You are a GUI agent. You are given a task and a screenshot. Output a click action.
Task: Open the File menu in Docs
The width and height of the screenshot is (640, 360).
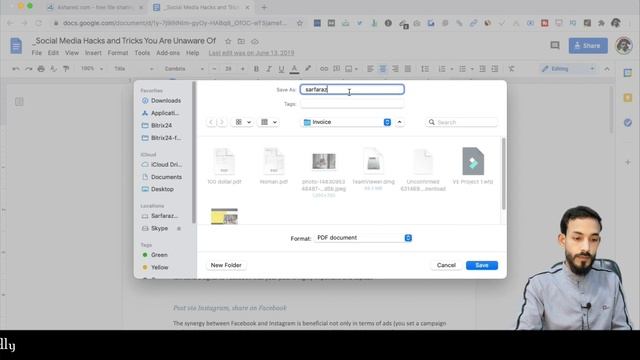[x=37, y=53]
